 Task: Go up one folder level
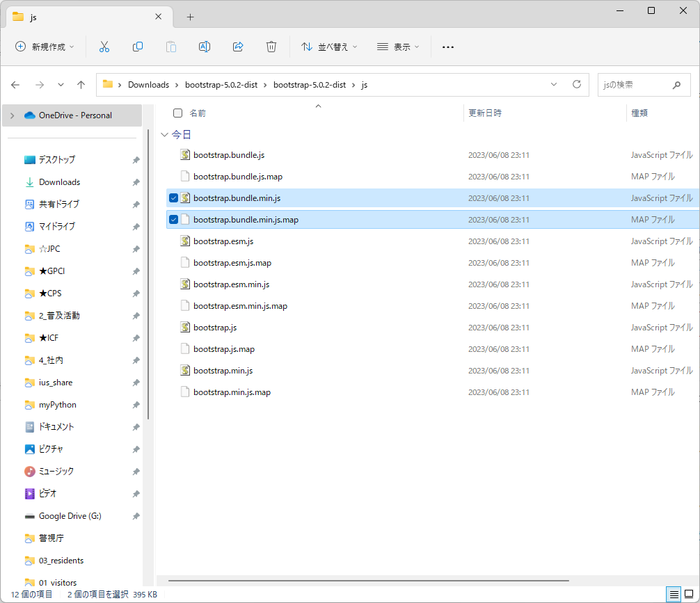[x=81, y=84]
